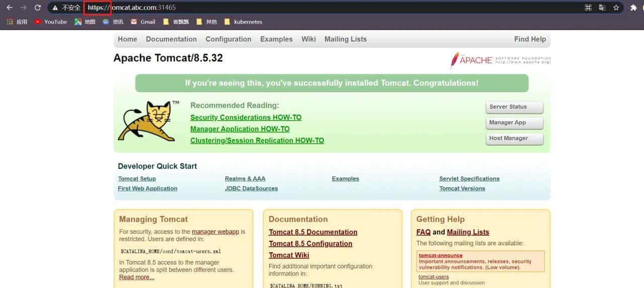Open the bookmark folder between Gmail and 其他
This screenshot has height=288, width=644.
176,22
